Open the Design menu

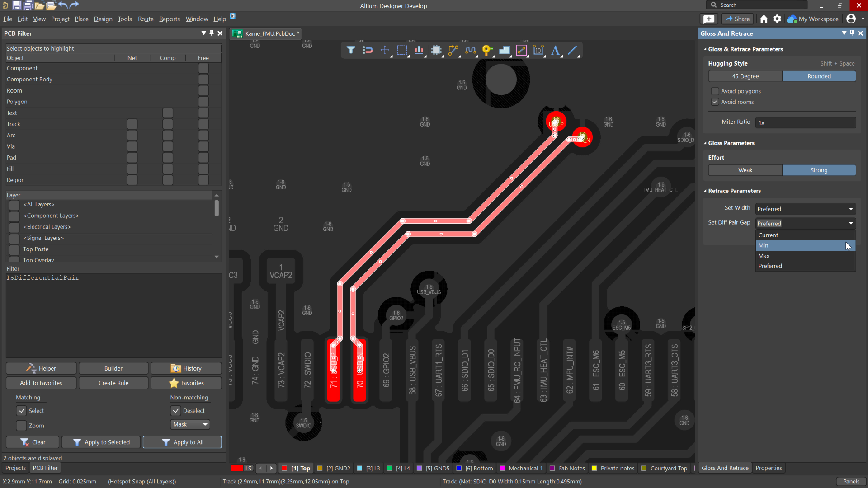[103, 19]
